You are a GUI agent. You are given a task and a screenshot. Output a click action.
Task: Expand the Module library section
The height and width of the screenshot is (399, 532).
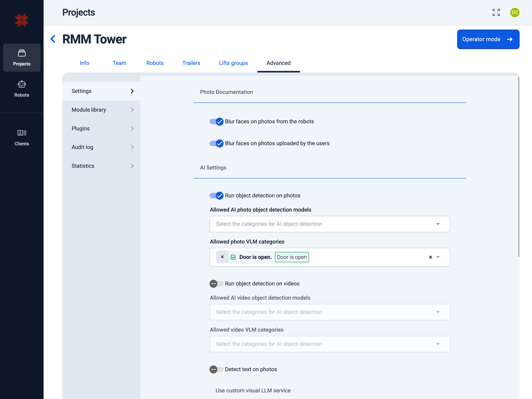[x=101, y=110]
